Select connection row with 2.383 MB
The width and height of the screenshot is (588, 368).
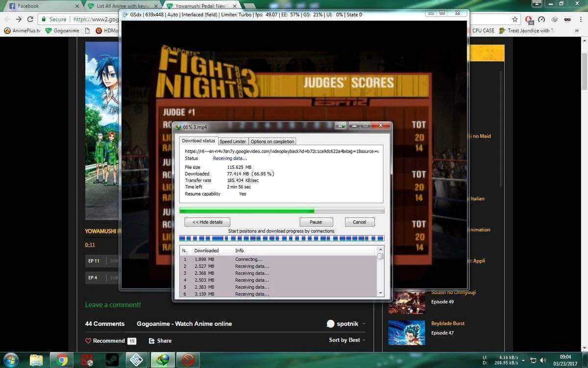[x=278, y=287]
